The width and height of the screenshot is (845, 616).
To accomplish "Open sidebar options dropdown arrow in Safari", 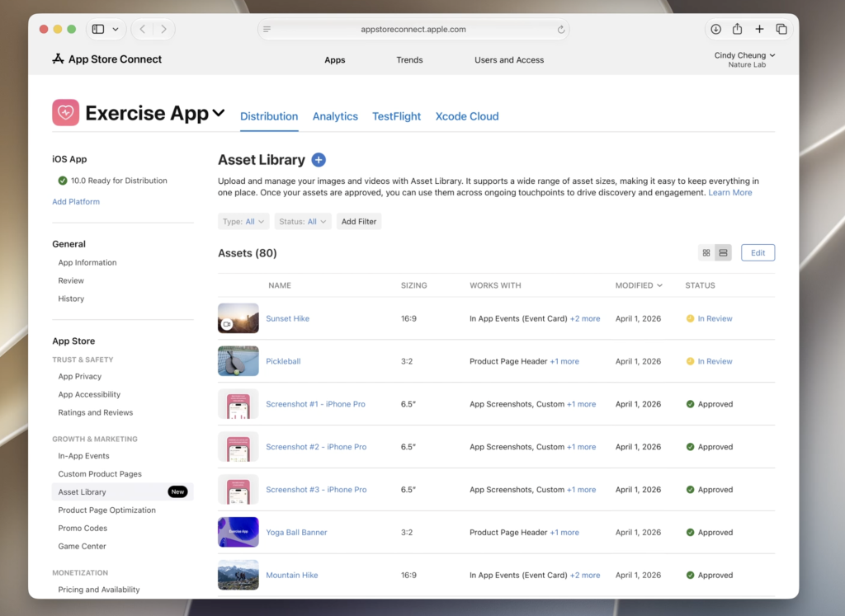I will pyautogui.click(x=116, y=29).
